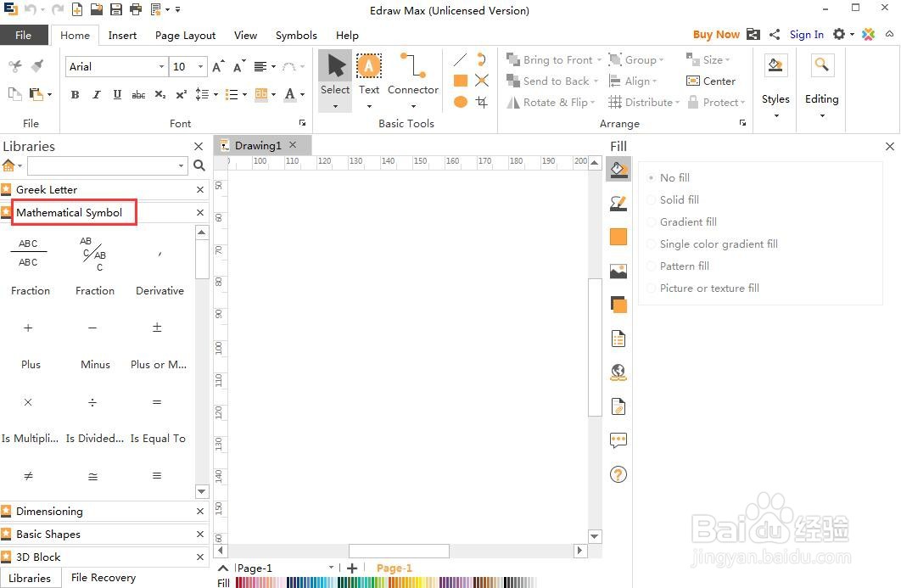Toggle bold formatting

coord(75,94)
